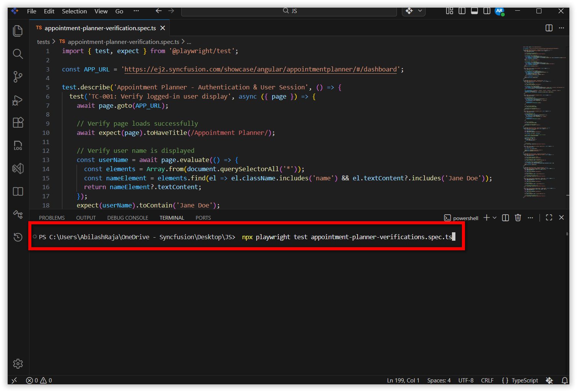Open the live share arrow icon in activity bar
This screenshot has height=392, width=577.
(x=18, y=214)
